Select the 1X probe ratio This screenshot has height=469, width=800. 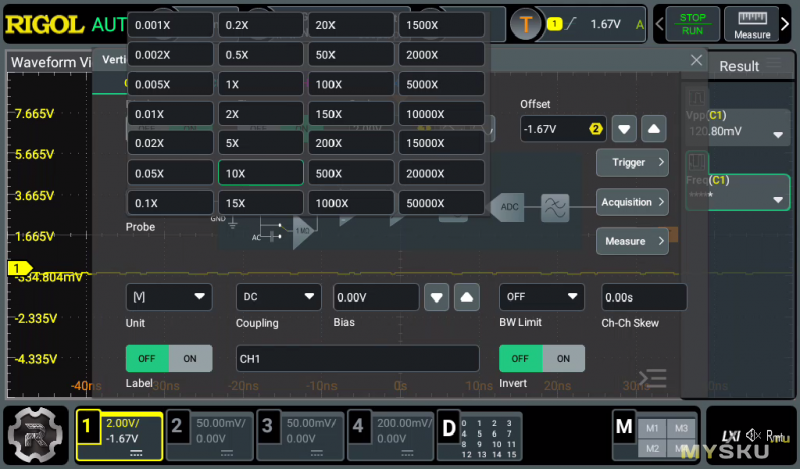[260, 85]
